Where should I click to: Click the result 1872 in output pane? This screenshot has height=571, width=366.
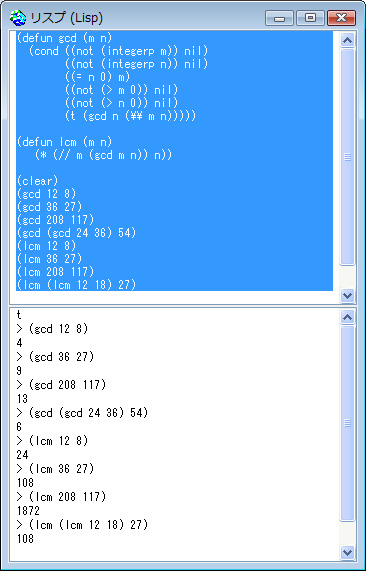point(28,511)
